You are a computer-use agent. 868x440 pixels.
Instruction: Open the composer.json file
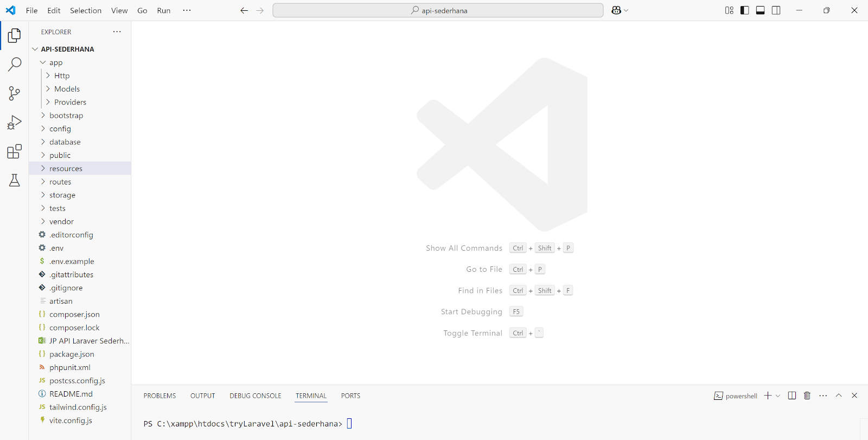click(x=80, y=314)
